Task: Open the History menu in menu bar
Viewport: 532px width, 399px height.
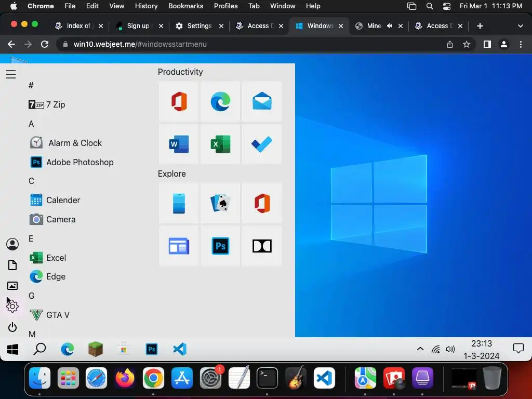Action: click(146, 6)
